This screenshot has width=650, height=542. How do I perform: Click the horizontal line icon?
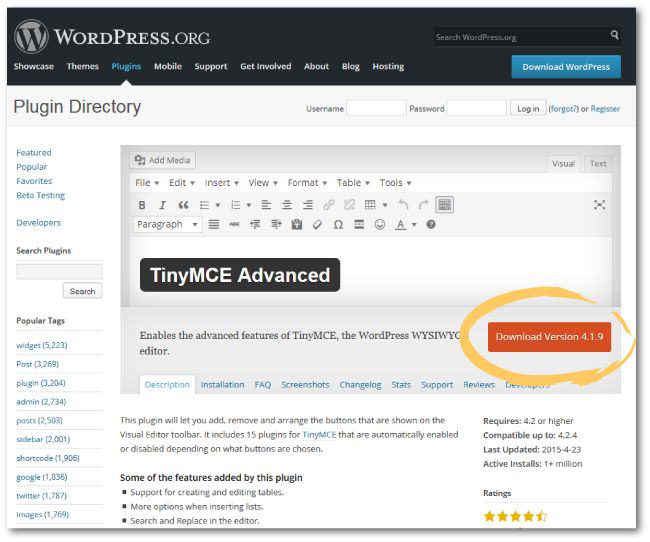(x=359, y=225)
